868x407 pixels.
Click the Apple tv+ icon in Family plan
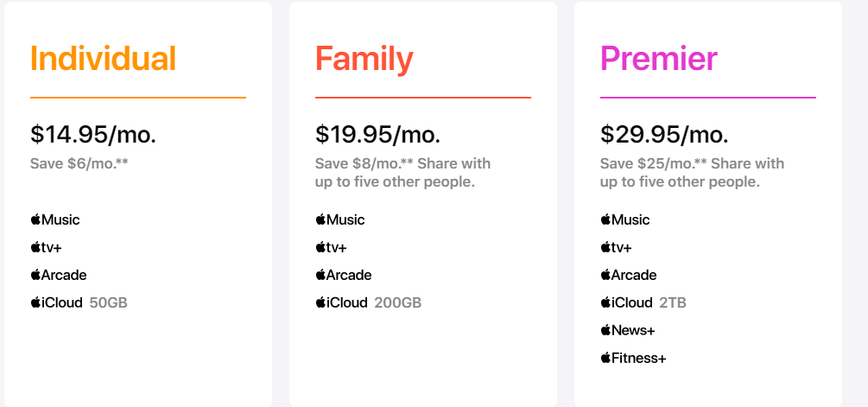332,247
